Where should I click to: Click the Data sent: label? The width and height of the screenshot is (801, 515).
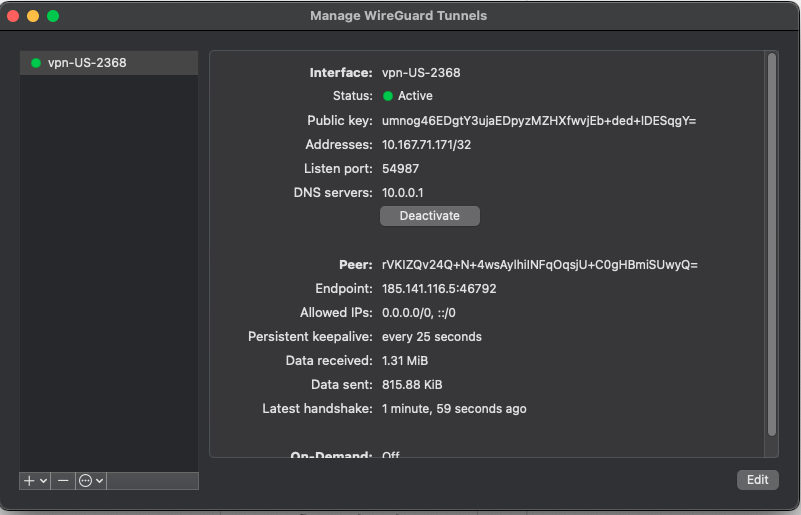[342, 385]
